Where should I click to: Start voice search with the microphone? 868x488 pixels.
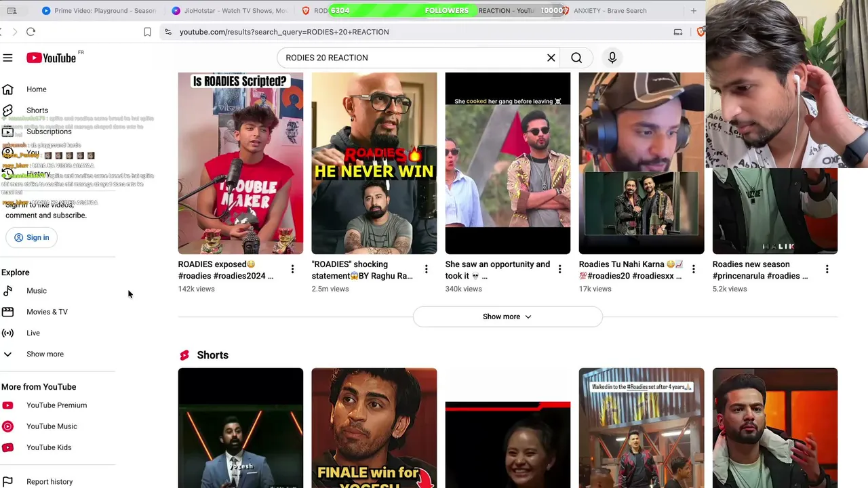tap(612, 58)
